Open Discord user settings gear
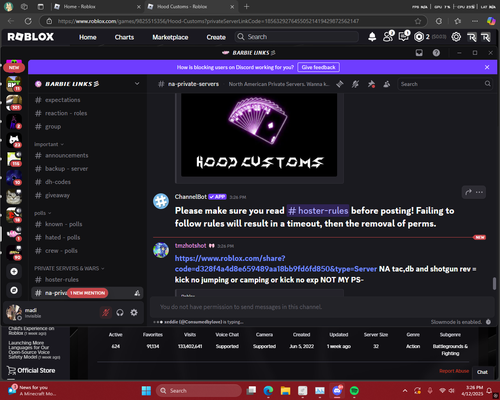This screenshot has width=500, height=400. tap(134, 312)
